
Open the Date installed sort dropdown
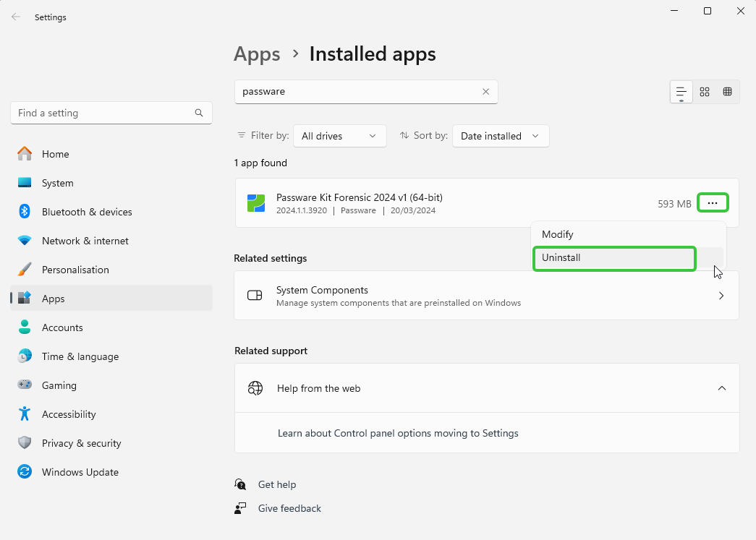[x=501, y=136]
